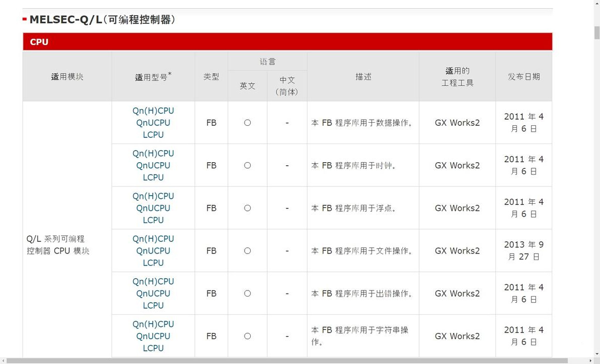Screen dimensions: 600x364
Task: Open Qn(H)CPU link in the clock (时钟) row
Action: tap(153, 153)
